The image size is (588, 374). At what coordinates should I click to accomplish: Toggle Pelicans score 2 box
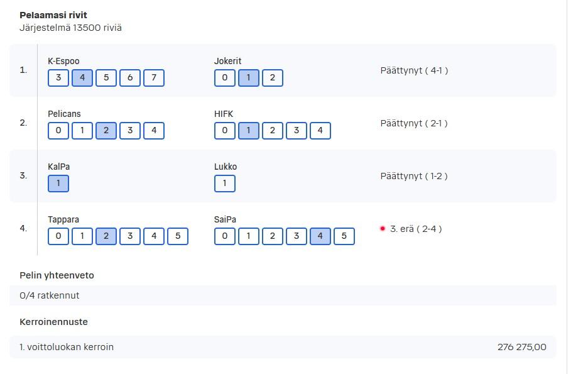[106, 131]
